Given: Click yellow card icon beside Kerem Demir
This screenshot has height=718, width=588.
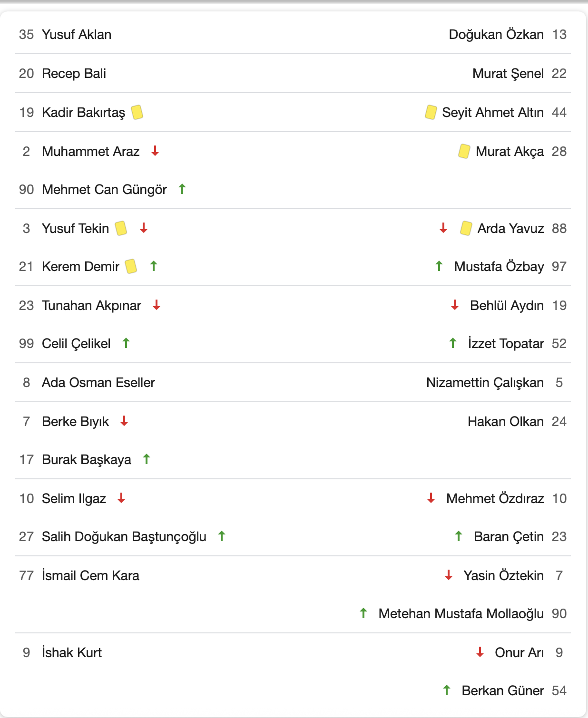Looking at the screenshot, I should [x=131, y=266].
